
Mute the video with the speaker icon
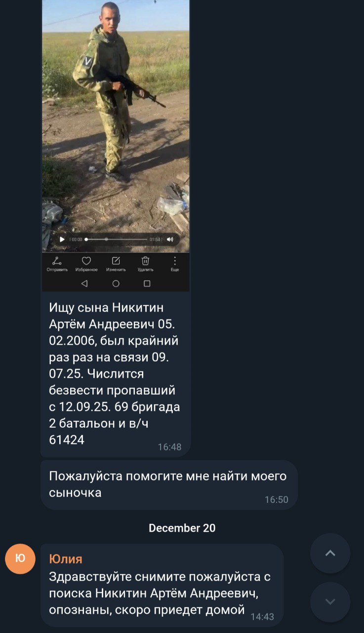(x=170, y=239)
